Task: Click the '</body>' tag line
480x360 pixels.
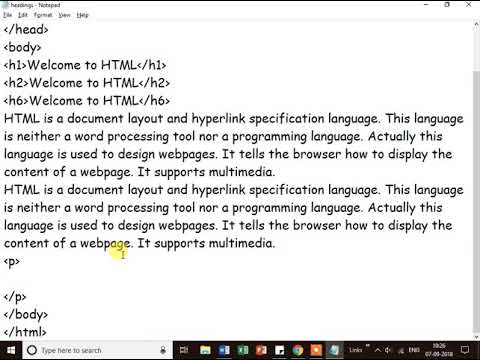Action: coord(26,314)
